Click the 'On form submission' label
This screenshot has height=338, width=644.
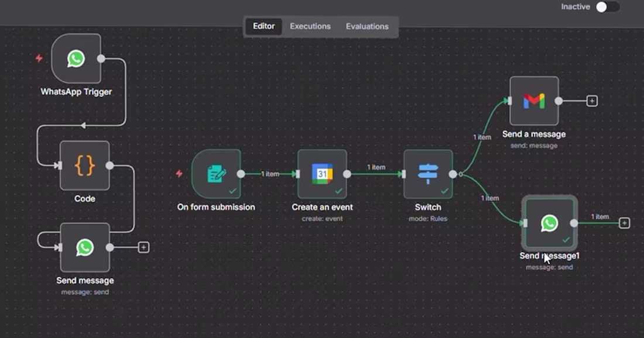click(x=216, y=207)
